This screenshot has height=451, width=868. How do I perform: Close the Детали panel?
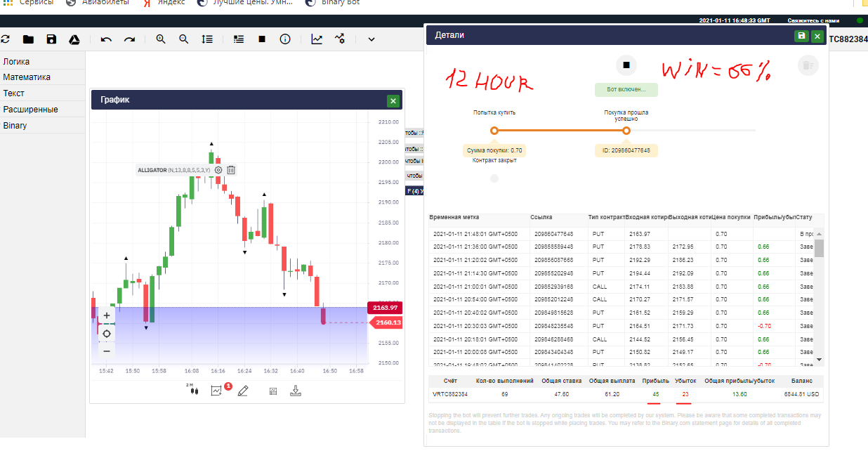(x=817, y=36)
